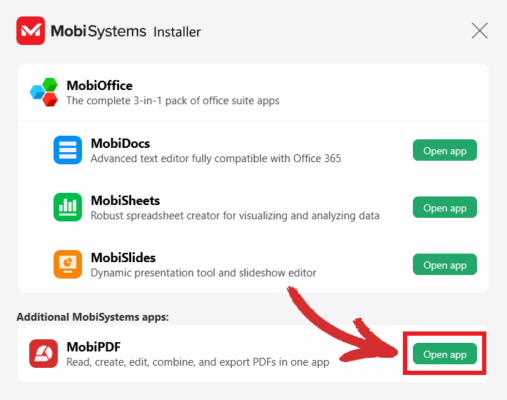Image resolution: width=507 pixels, height=400 pixels.
Task: Click 'Additional MobiSystems apps:' heading
Action: click(x=93, y=317)
